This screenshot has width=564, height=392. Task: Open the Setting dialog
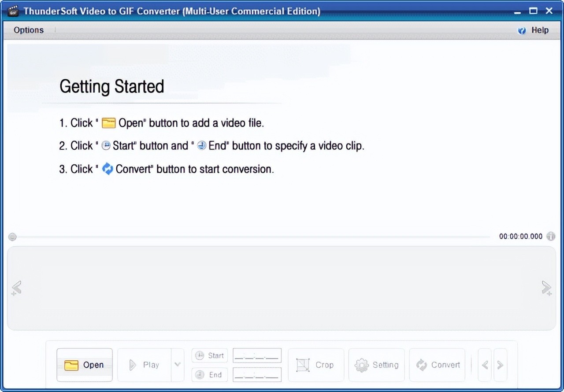[x=376, y=365]
